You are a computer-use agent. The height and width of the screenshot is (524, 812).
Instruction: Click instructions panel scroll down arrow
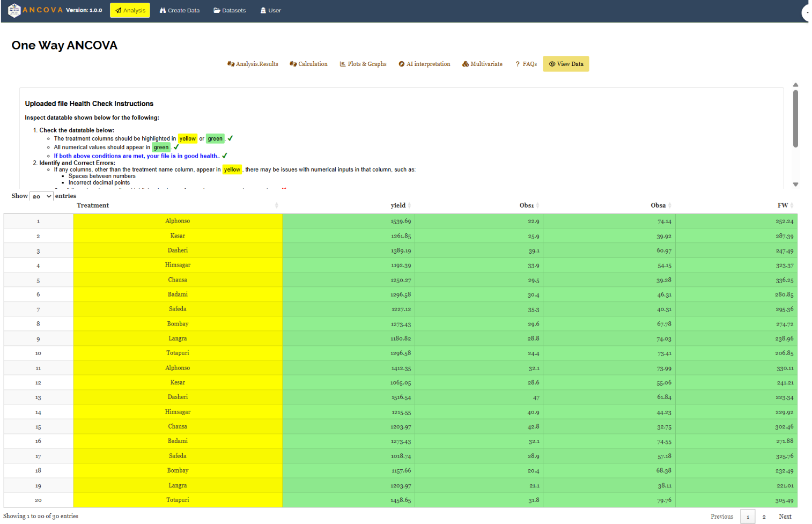pos(795,184)
